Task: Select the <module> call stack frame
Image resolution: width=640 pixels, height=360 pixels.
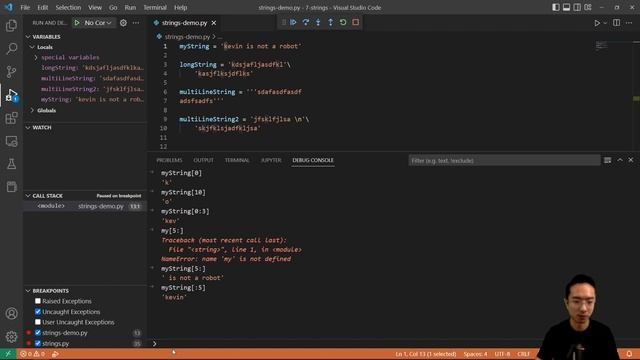Action: coord(84,206)
